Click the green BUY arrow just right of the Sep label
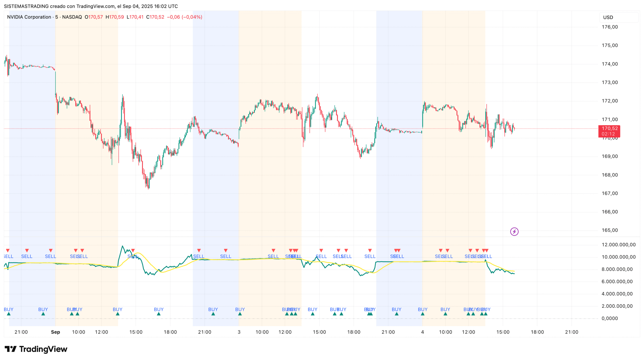Image resolution: width=644 pixels, height=361 pixels. point(72,314)
